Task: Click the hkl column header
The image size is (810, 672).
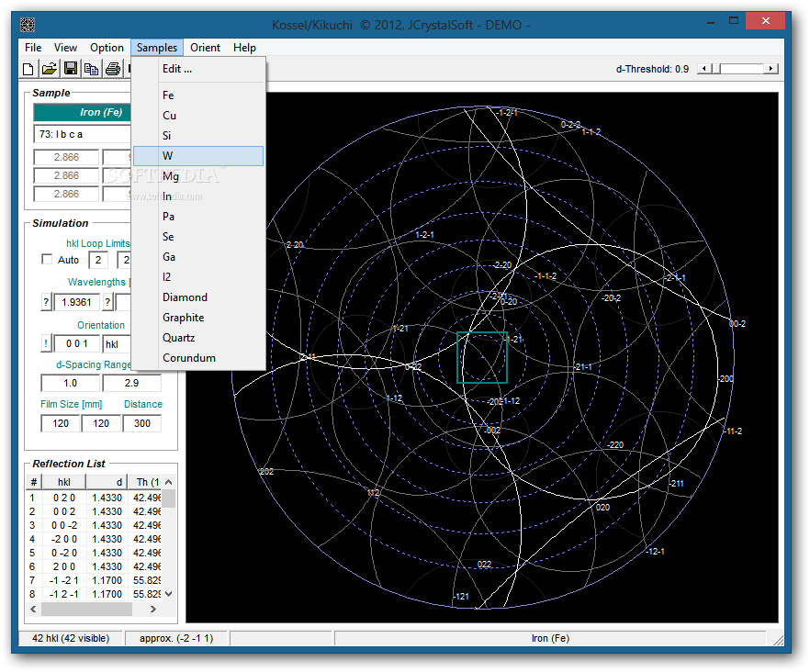Action: (64, 482)
